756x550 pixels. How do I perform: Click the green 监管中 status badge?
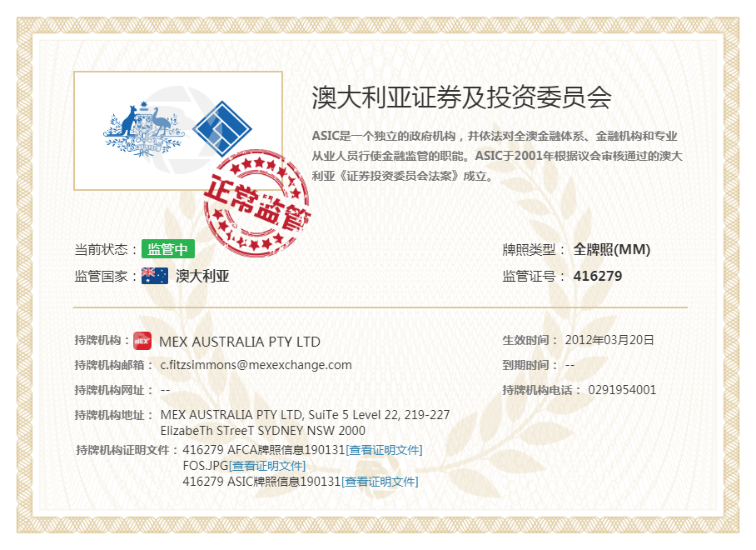[167, 249]
